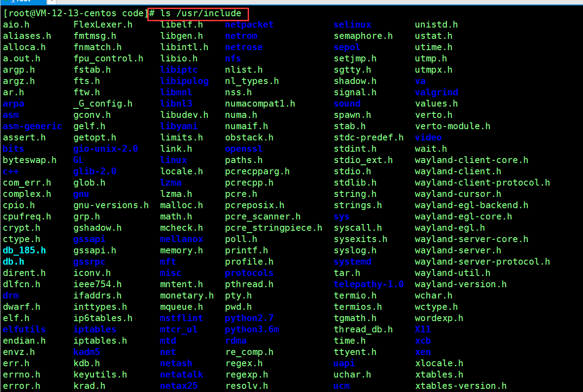The image size is (583, 392).
Task: Click the regexp.h file name
Action: click(x=246, y=375)
